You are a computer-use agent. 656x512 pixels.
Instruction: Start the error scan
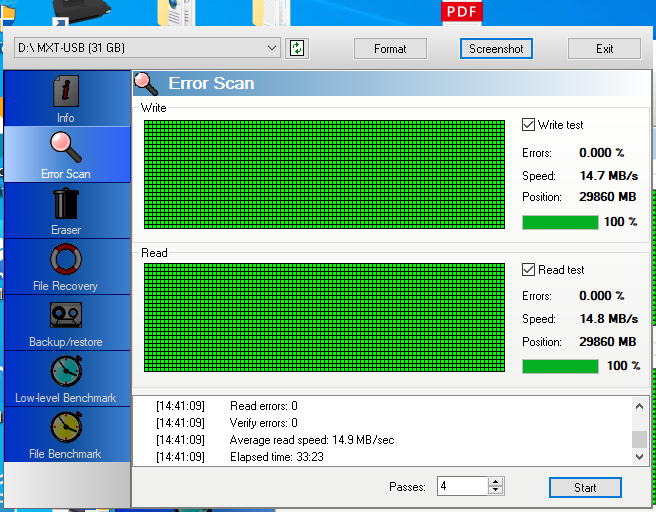point(585,487)
